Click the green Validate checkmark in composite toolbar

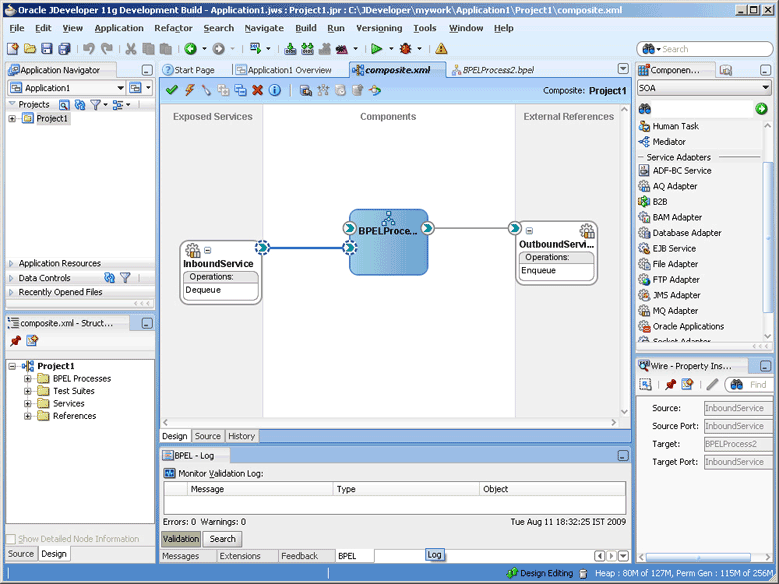pyautogui.click(x=172, y=90)
